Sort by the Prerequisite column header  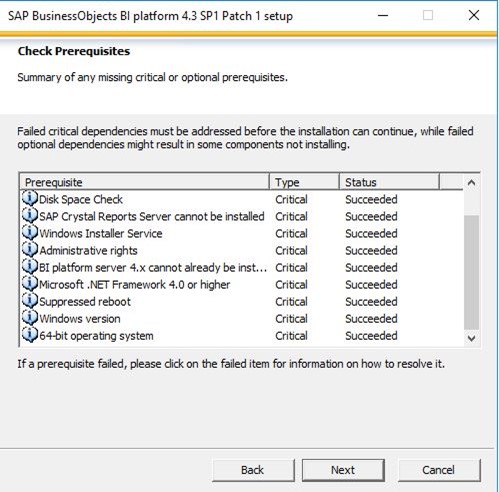coord(144,182)
